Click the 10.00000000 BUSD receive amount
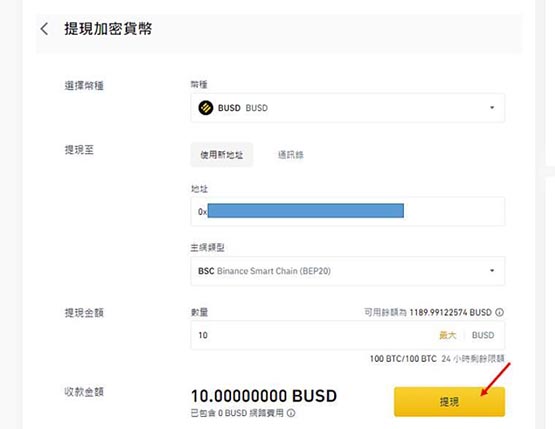 [x=264, y=396]
